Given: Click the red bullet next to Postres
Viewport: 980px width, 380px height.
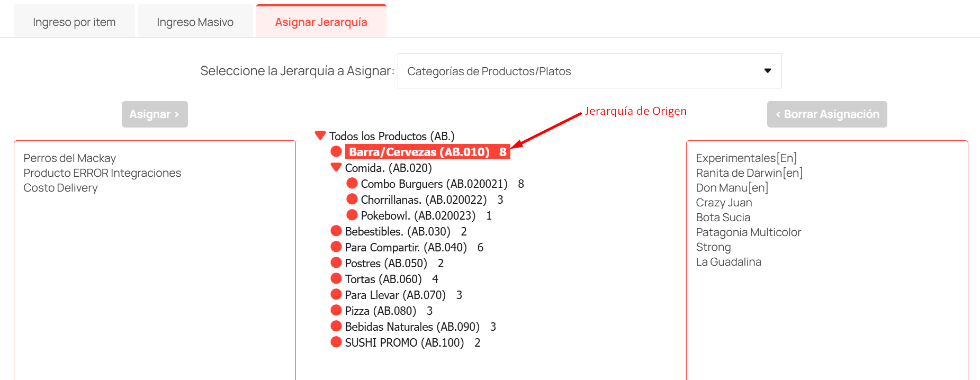Looking at the screenshot, I should coord(336,263).
